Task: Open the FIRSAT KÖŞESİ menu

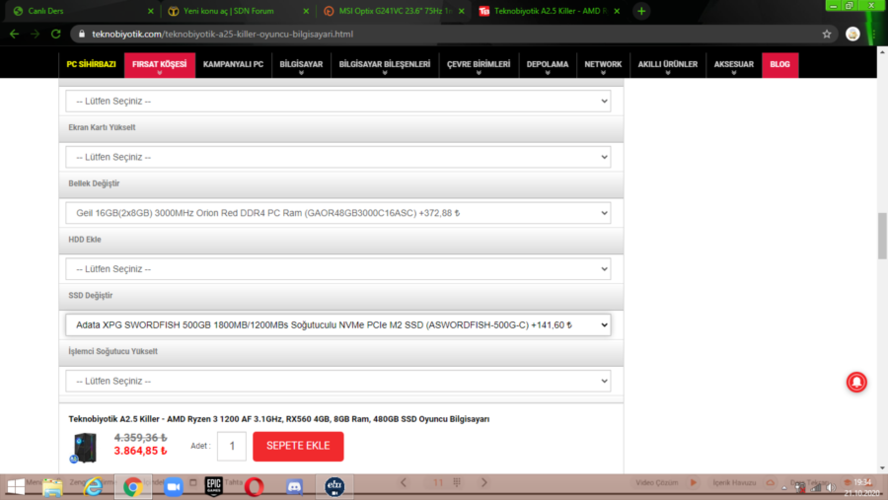Action: [x=159, y=65]
